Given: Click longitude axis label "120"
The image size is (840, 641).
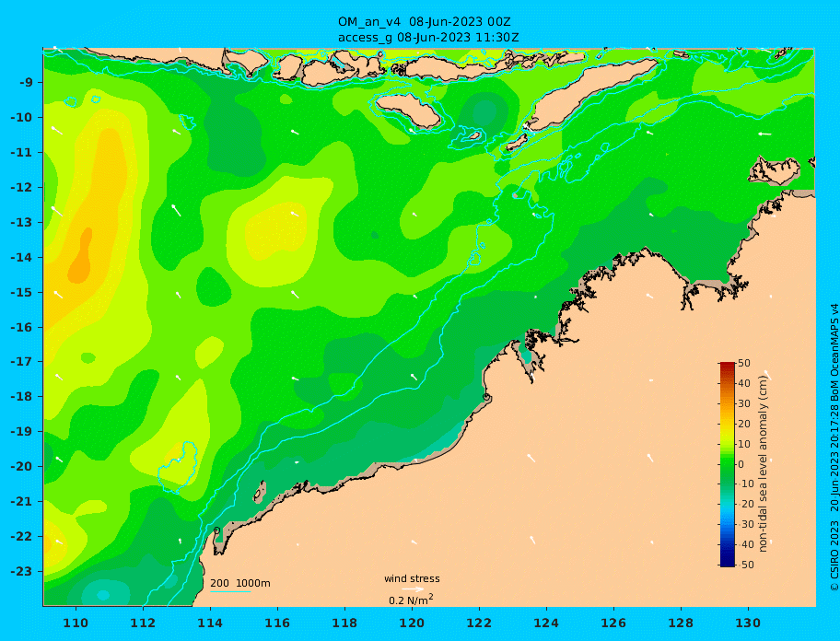Looking at the screenshot, I should [412, 624].
